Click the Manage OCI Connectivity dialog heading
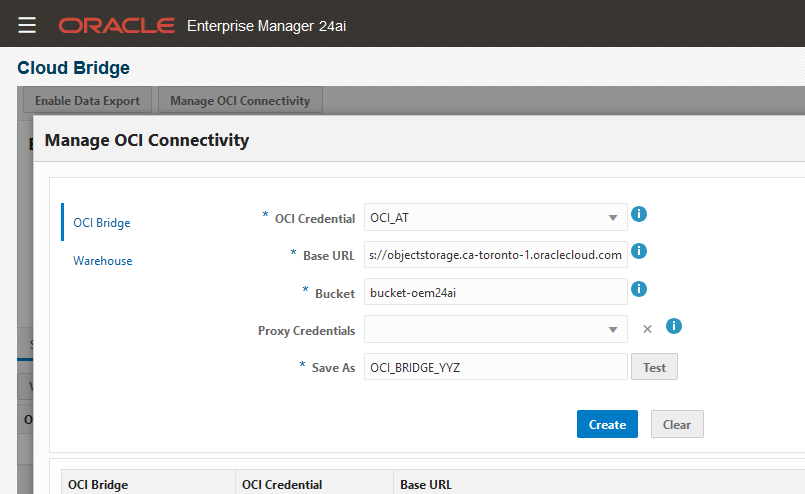This screenshot has width=805, height=494. coord(147,140)
